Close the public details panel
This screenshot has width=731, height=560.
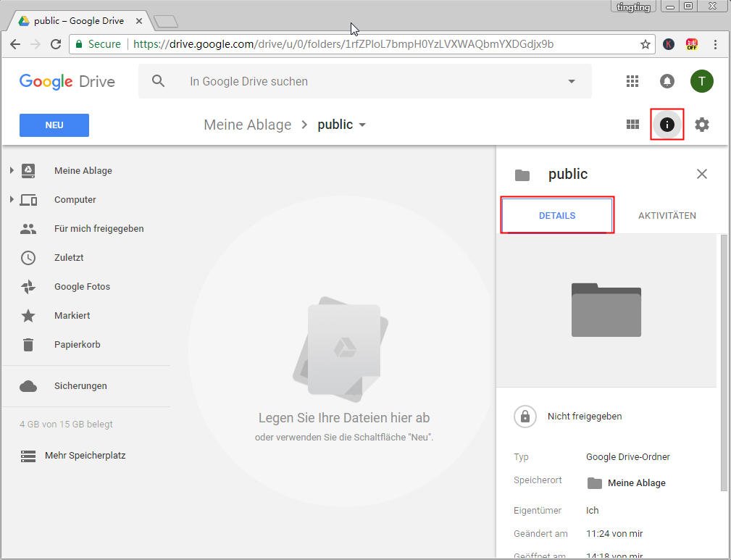point(701,174)
